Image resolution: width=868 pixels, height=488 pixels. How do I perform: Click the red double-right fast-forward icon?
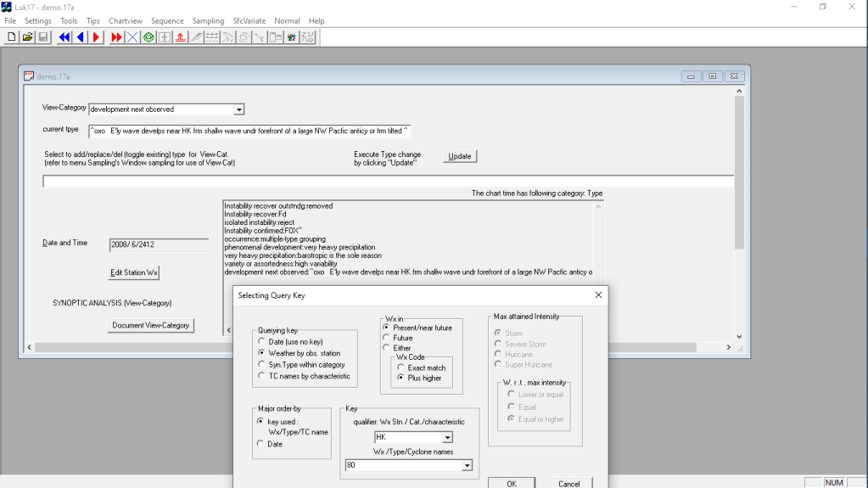(x=116, y=37)
